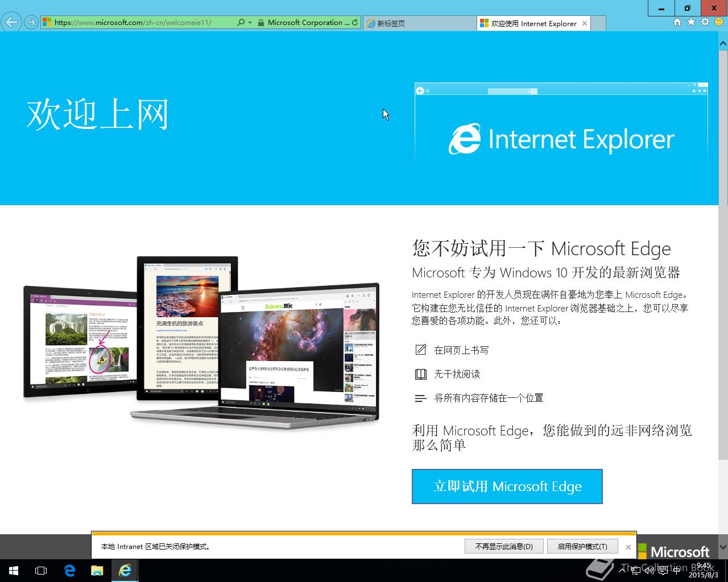728x582 pixels.
Task: Click the pencil icon beside 在网页上书写
Action: coord(420,350)
